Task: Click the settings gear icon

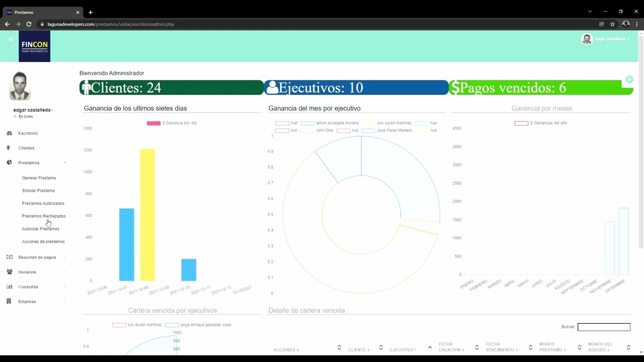Action: tap(629, 79)
